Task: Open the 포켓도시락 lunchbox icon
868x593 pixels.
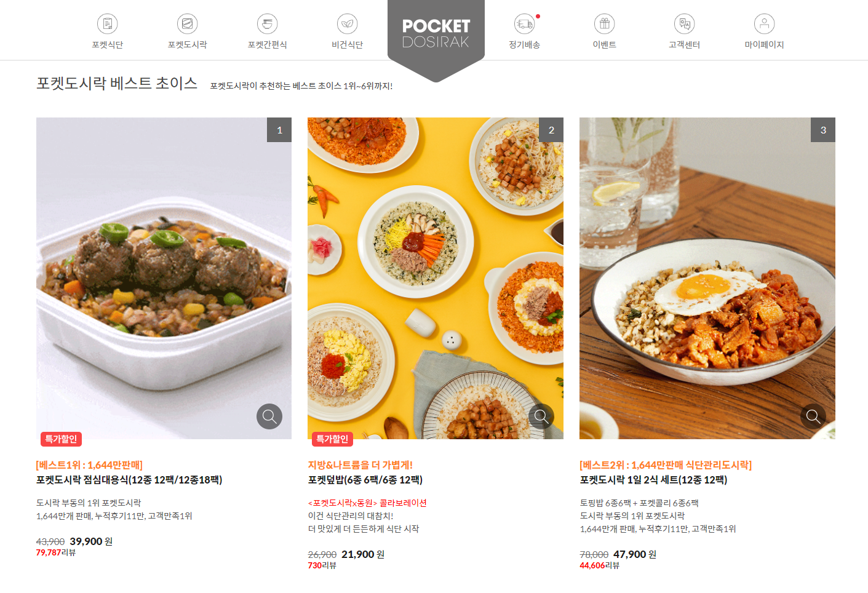Action: (x=188, y=24)
